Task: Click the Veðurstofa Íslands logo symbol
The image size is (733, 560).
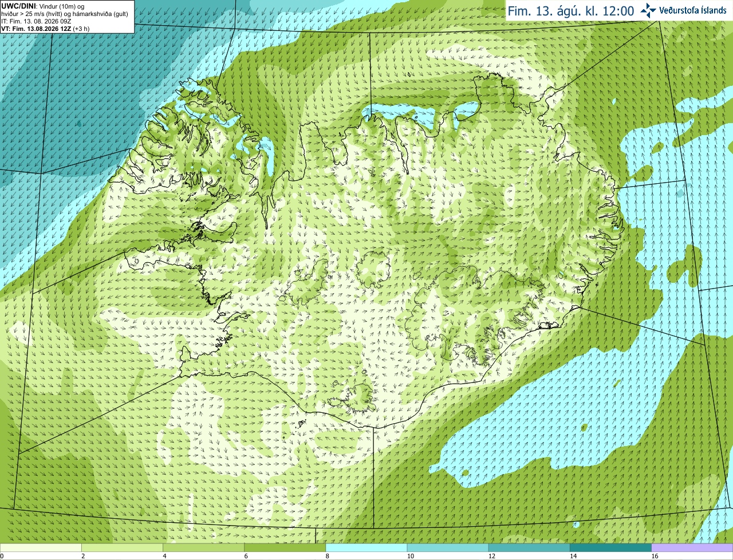Action: (648, 10)
